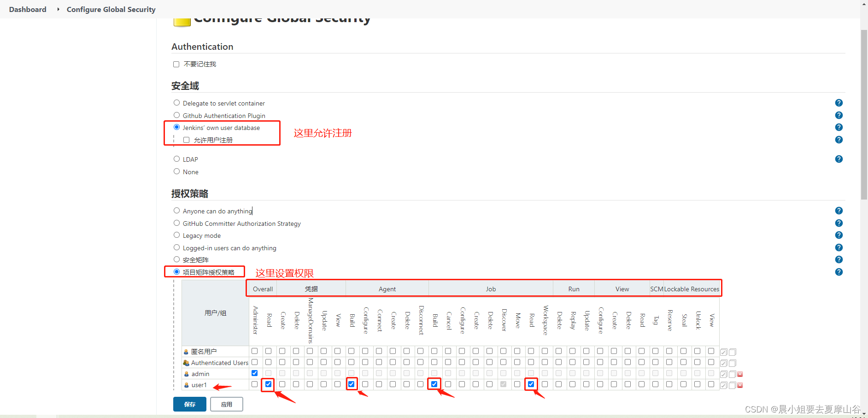Select GitHub Committer Authorization Strategy radio
Screen dimensions: 868x418
click(176, 223)
